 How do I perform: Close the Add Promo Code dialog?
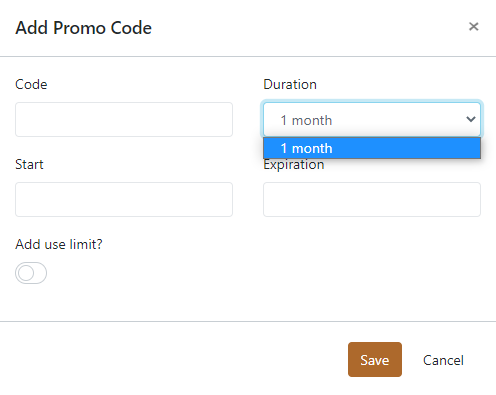pyautogui.click(x=473, y=27)
